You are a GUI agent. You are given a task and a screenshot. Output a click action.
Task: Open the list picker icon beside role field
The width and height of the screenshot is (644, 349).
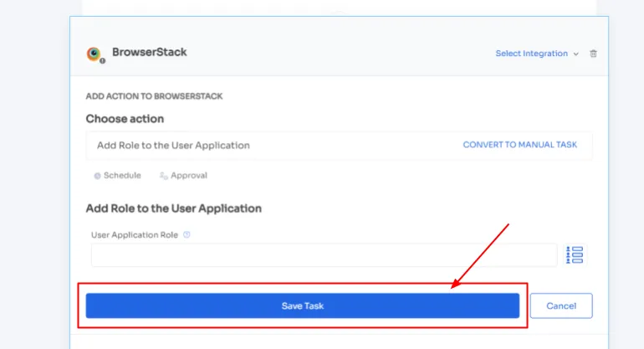[575, 255]
